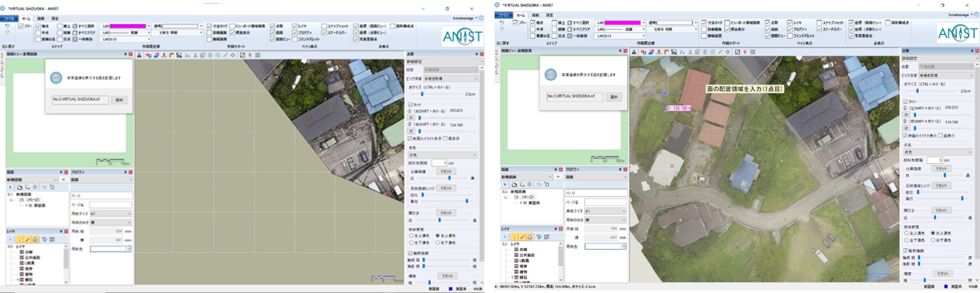The height and width of the screenshot is (293, 980).
Task: Click the pencil icon in right window layer panel
Action: click(522, 237)
